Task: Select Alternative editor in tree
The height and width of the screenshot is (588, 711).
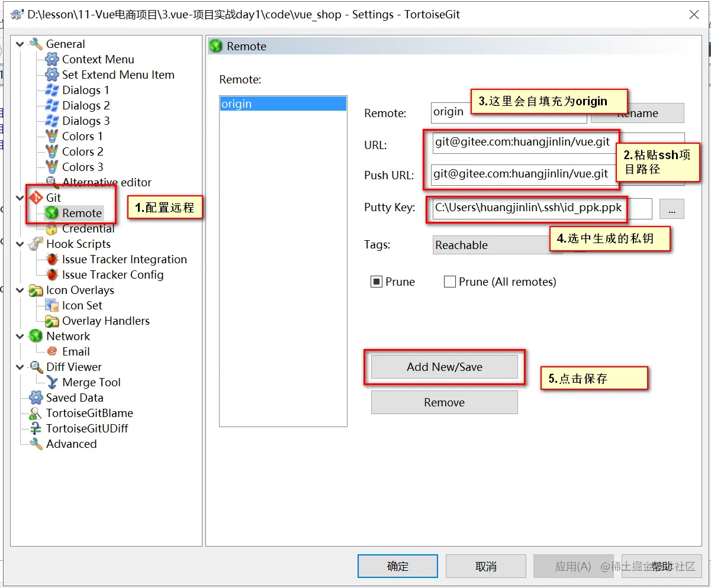Action: point(107,182)
